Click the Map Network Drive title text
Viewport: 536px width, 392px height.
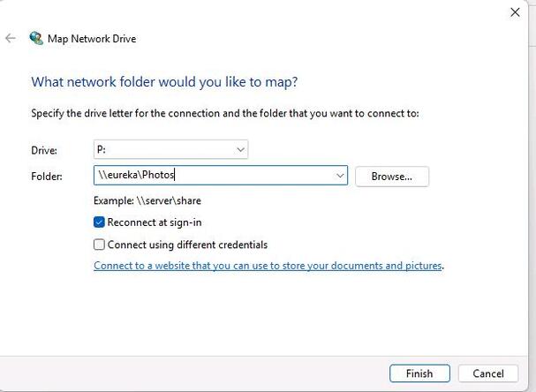(92, 39)
